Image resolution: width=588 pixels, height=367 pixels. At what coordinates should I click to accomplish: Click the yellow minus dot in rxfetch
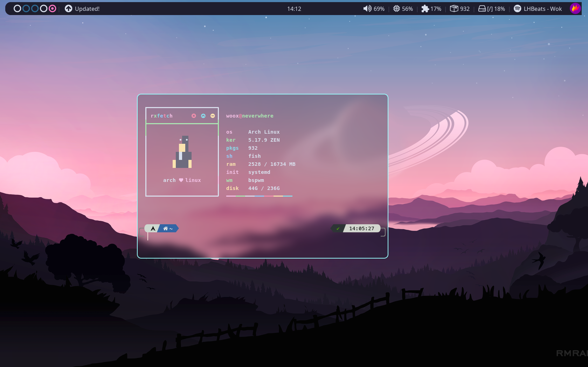213,116
